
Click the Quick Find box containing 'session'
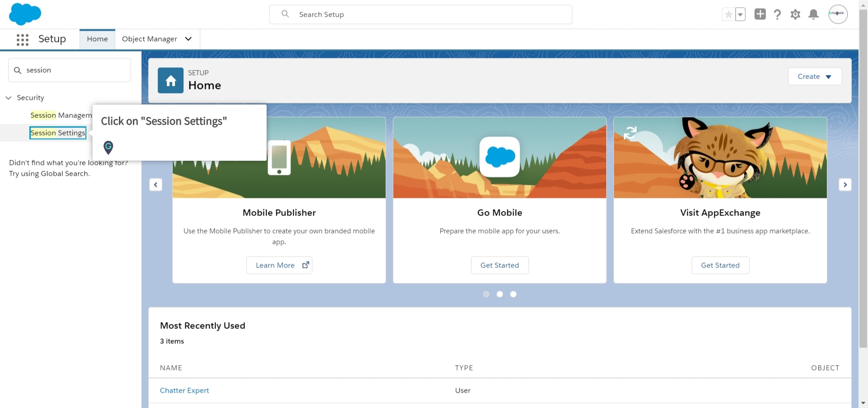coord(70,70)
